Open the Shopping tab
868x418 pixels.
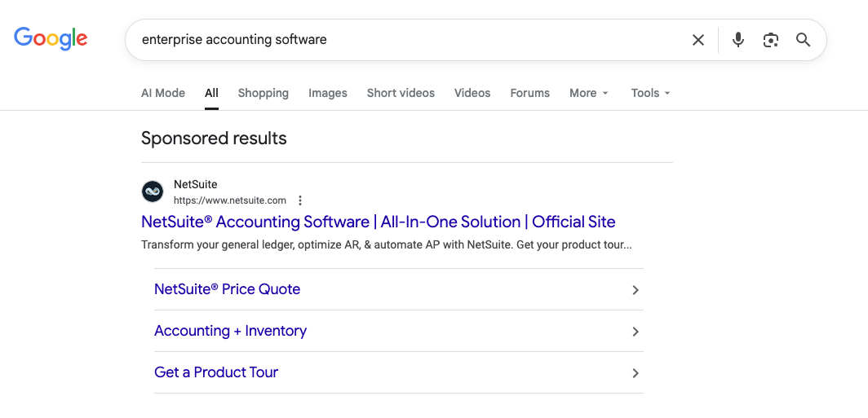[x=263, y=93]
